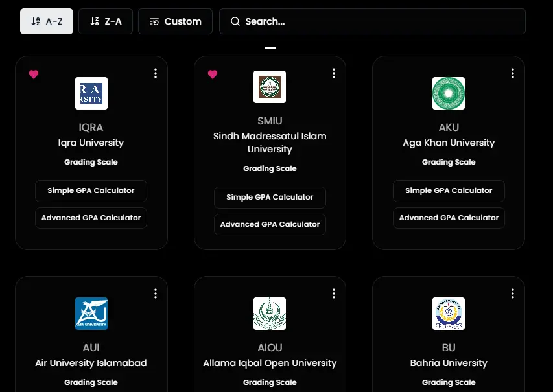Select the Custom sort option

(175, 21)
